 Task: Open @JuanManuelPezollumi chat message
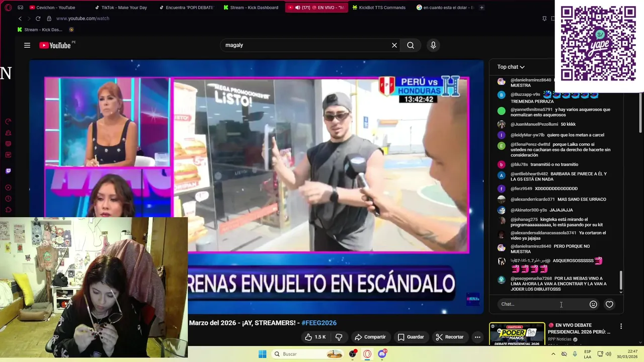pos(543,124)
